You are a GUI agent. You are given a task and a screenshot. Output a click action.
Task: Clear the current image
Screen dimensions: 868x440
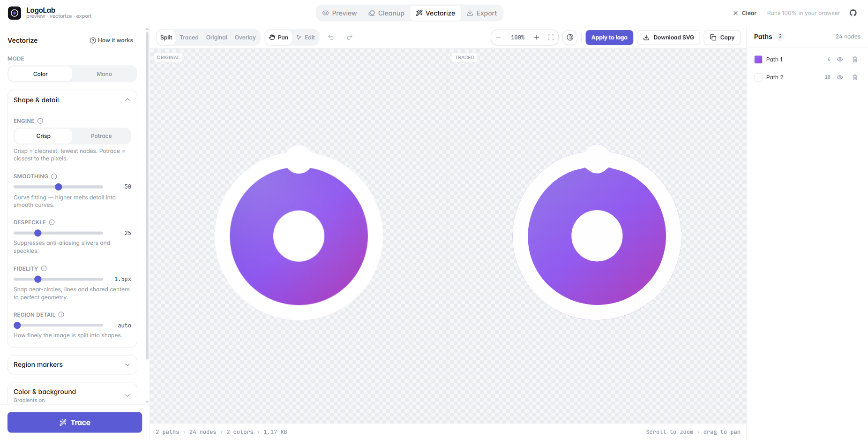tap(745, 13)
